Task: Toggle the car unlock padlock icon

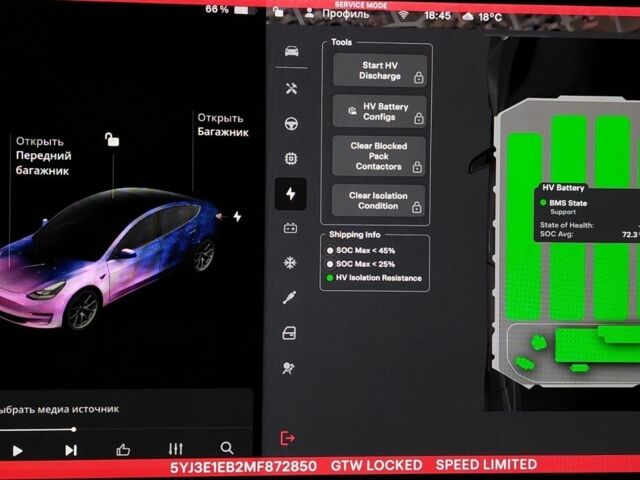Action: pos(112,139)
